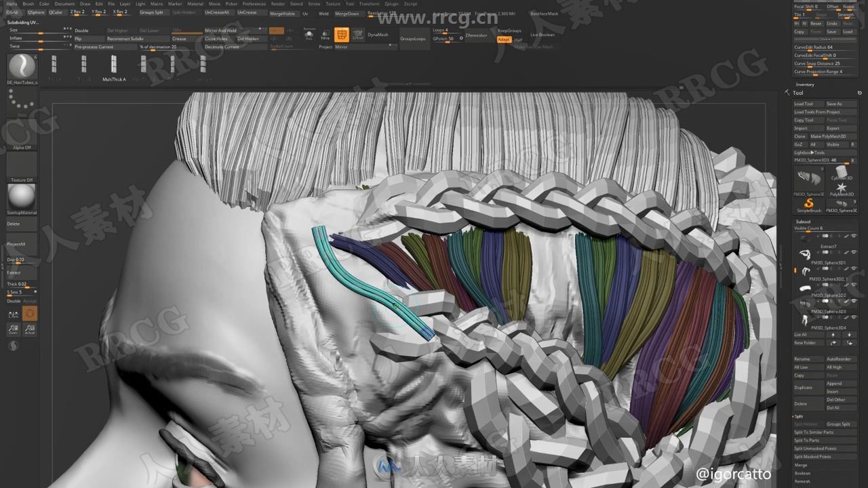
Task: Toggle the Transp transparency icon
Action: tap(325, 35)
